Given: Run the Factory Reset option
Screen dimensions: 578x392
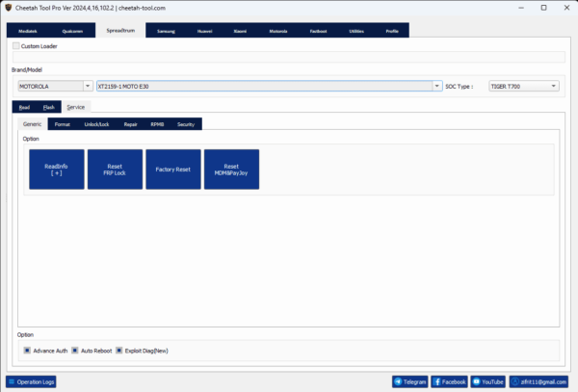Looking at the screenshot, I should pyautogui.click(x=173, y=169).
